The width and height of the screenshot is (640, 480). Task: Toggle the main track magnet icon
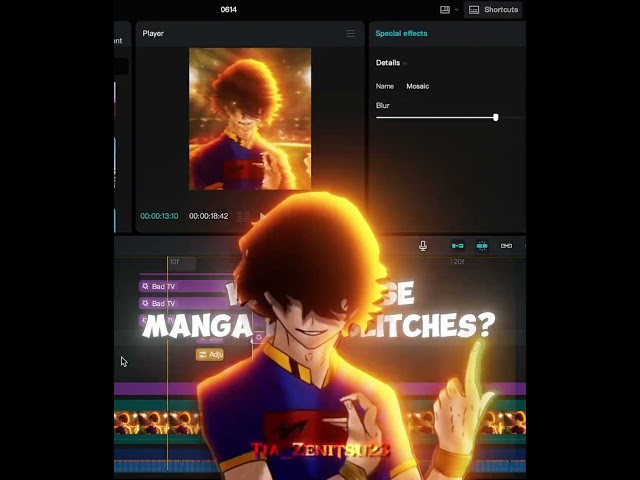[x=458, y=246]
